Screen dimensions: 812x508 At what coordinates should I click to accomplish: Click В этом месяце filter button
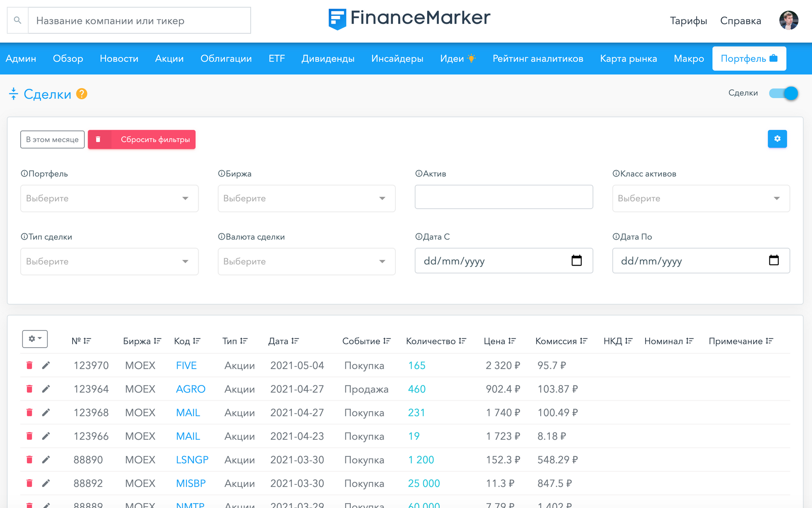52,139
